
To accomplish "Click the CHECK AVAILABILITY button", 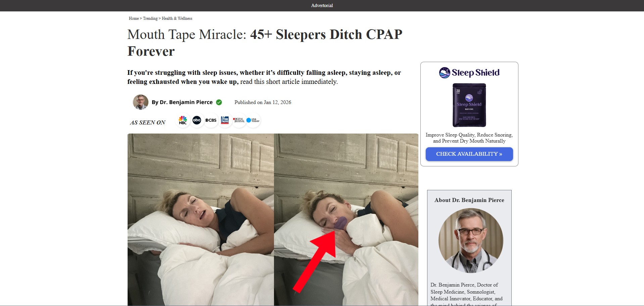I will (469, 154).
